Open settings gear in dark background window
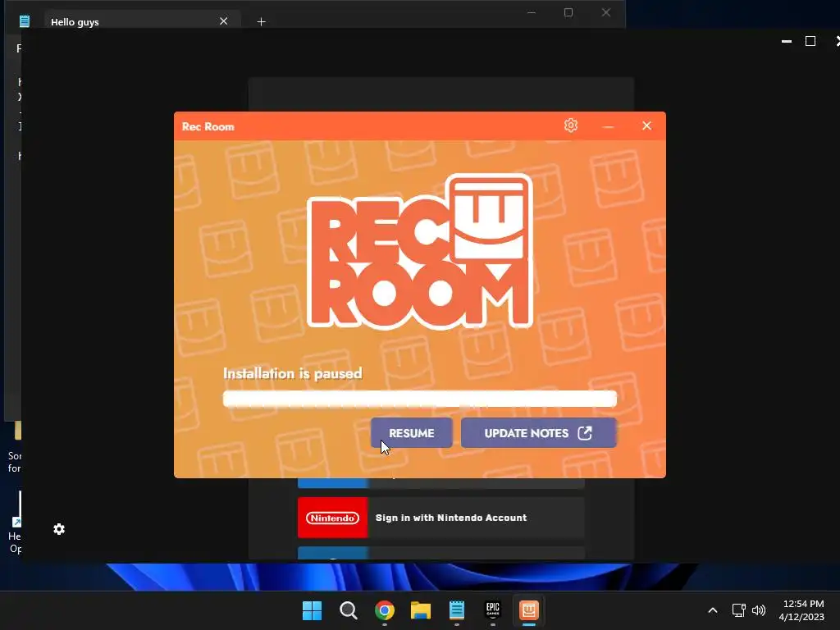 pos(59,529)
